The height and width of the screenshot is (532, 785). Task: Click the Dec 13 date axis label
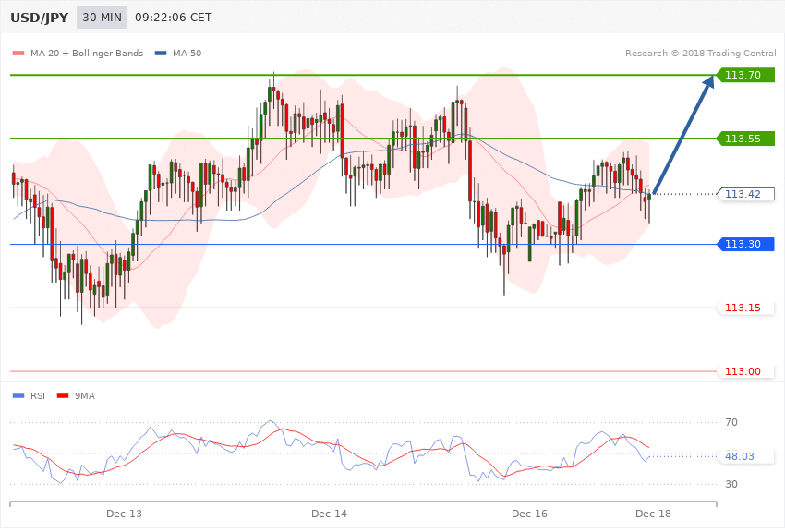(x=124, y=514)
